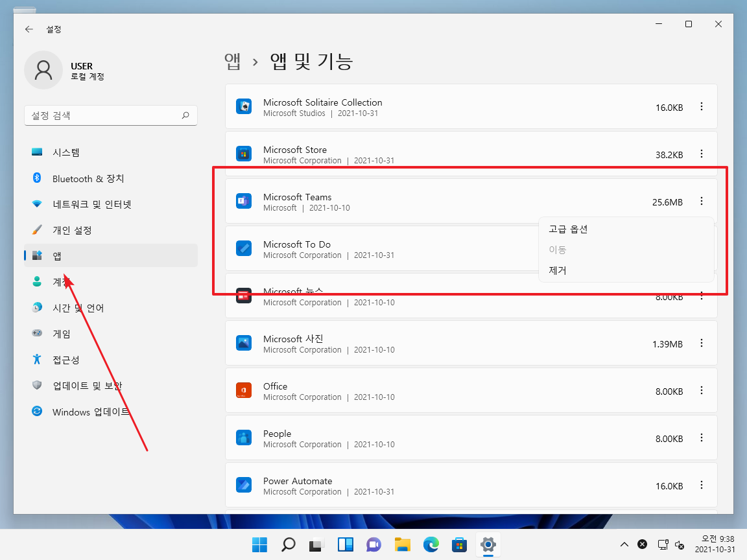Click the Office app icon
This screenshot has height=560, width=747.
click(244, 390)
